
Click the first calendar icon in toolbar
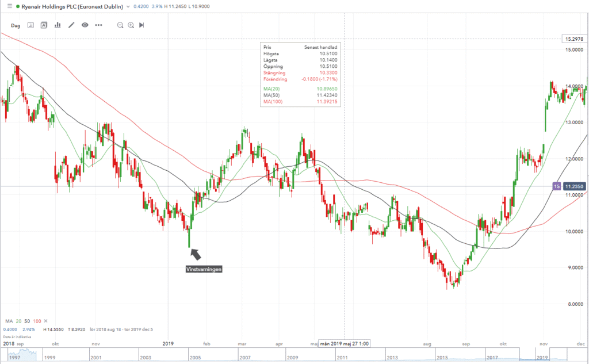(30, 25)
